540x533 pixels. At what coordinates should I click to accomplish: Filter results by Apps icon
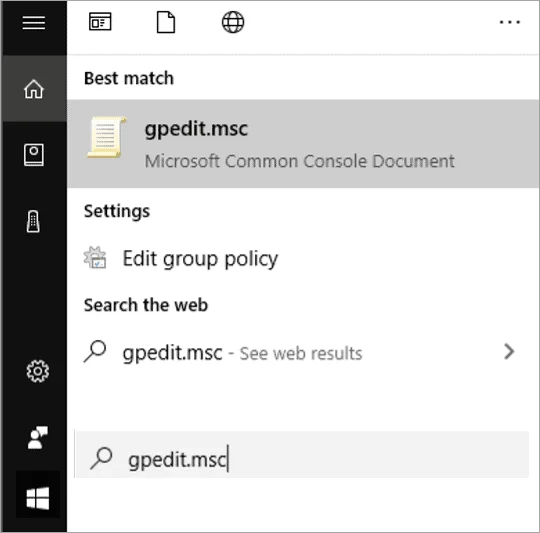[x=100, y=22]
